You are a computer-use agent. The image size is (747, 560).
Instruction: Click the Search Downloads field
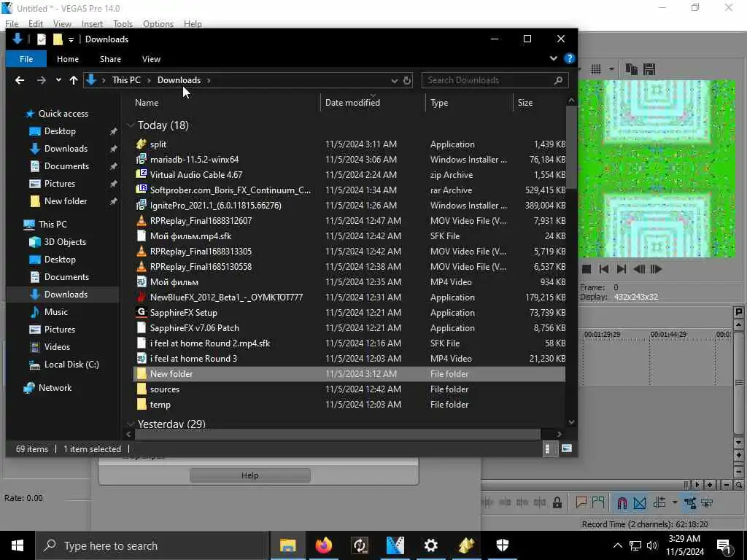coord(495,80)
